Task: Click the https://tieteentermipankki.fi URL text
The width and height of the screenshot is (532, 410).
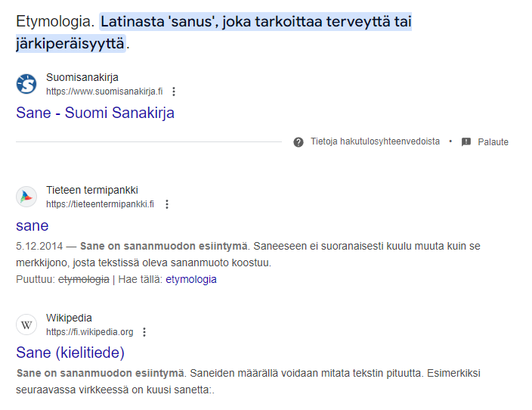Action: pyautogui.click(x=100, y=204)
